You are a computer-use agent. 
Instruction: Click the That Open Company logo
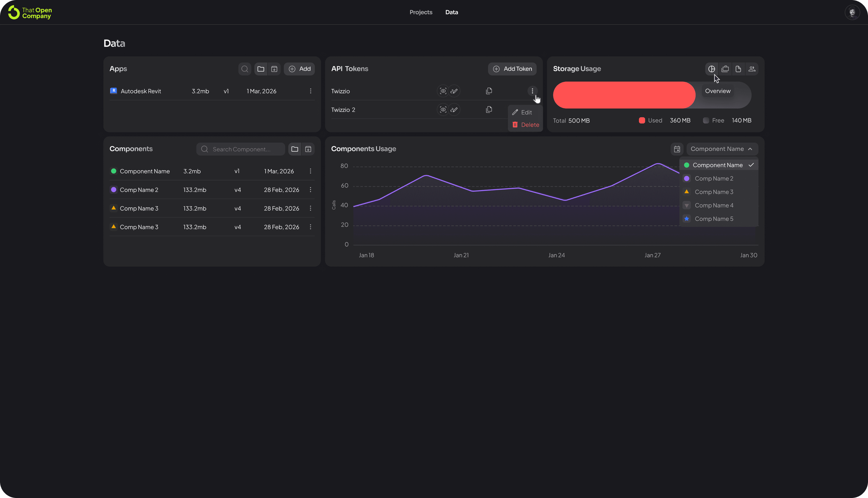30,13
